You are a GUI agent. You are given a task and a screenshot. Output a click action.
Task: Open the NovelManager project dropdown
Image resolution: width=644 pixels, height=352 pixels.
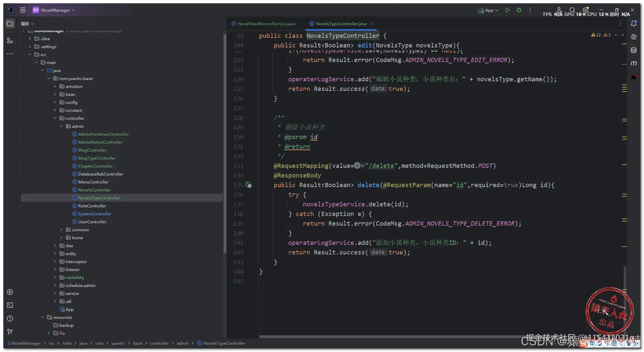(54, 10)
